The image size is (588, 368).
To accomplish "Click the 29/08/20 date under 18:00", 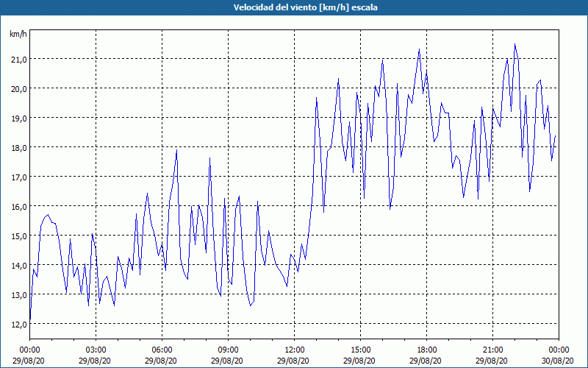I will click(x=426, y=361).
